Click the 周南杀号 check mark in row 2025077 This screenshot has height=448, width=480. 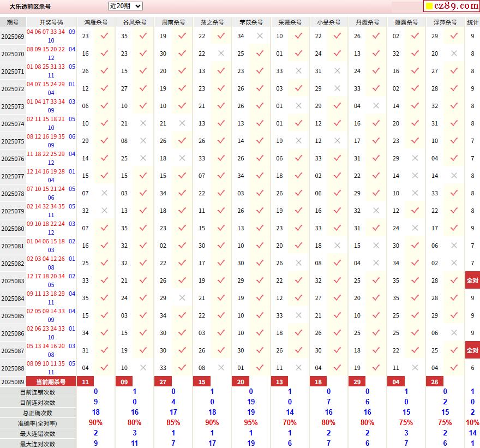coord(182,176)
